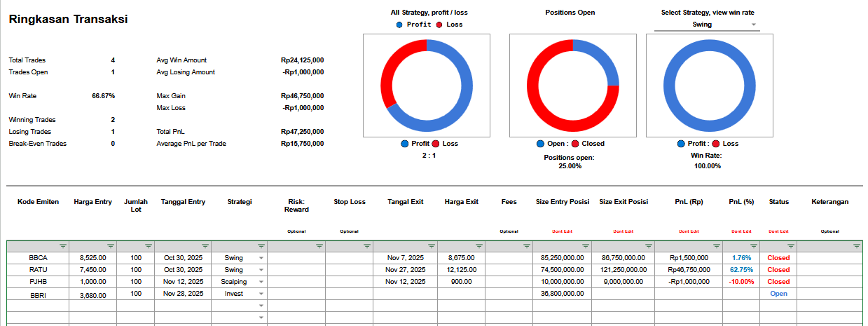Open the Jumlah Lot filter icon
This screenshot has width=868, height=326.
coord(148,246)
